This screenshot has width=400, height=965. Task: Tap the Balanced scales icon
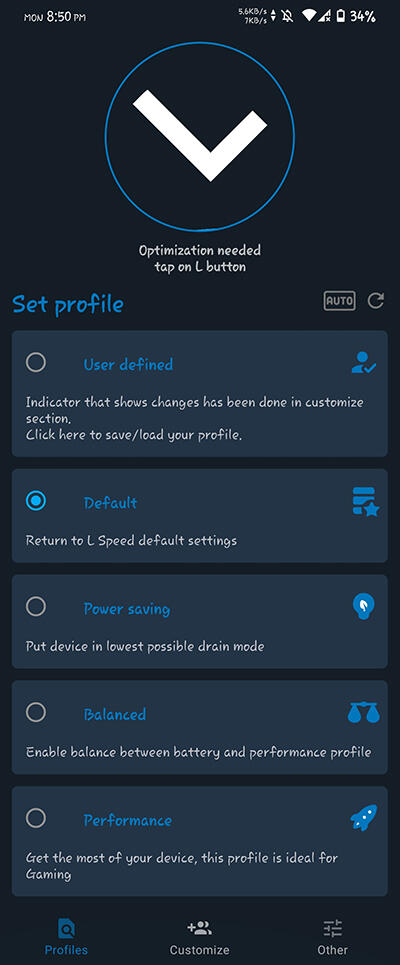(364, 713)
